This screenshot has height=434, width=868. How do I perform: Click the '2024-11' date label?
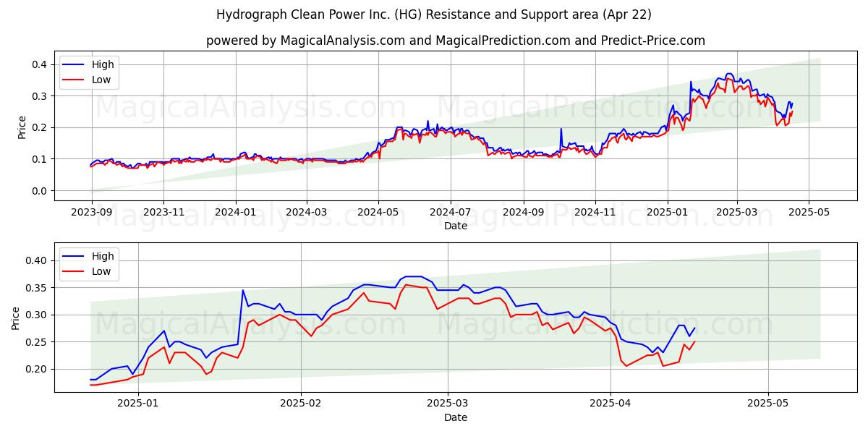[595, 213]
